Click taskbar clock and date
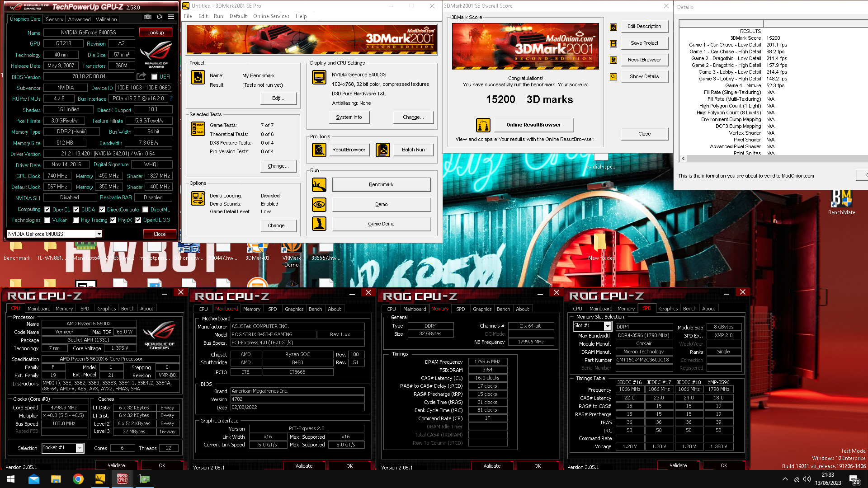 point(828,479)
